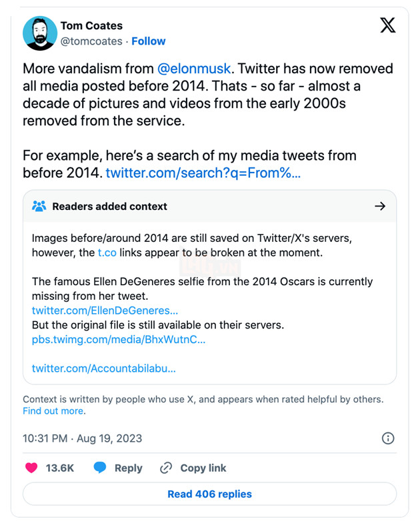Click the @tomcoates handle
This screenshot has height=529, width=420.
click(91, 41)
